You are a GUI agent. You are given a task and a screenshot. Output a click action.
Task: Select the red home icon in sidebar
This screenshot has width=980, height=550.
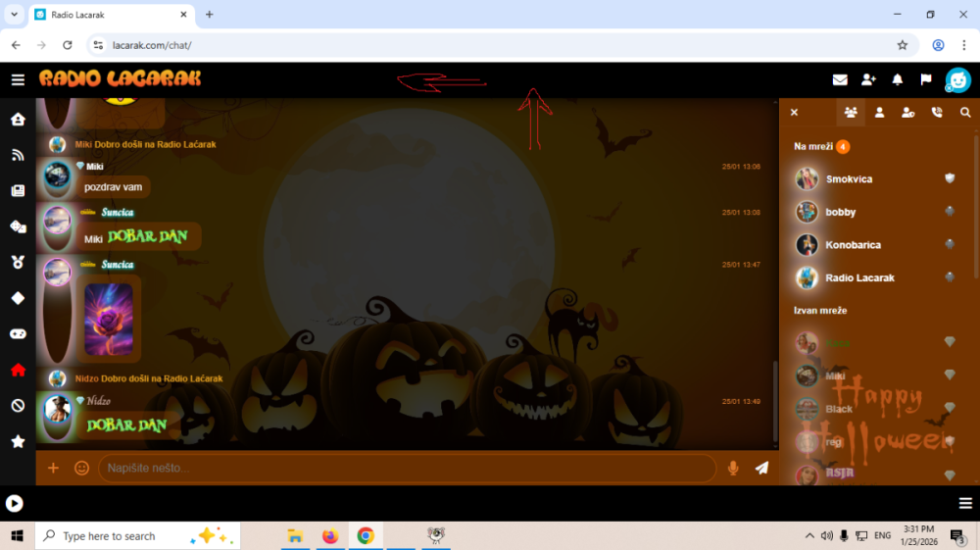click(18, 370)
